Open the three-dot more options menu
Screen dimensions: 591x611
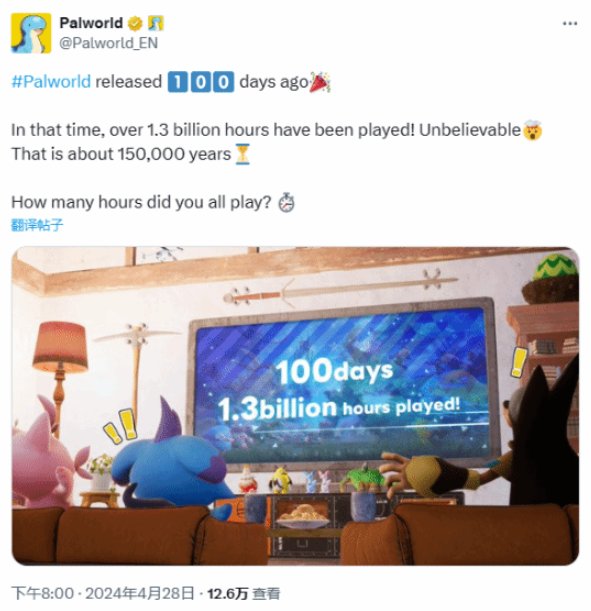(x=570, y=24)
